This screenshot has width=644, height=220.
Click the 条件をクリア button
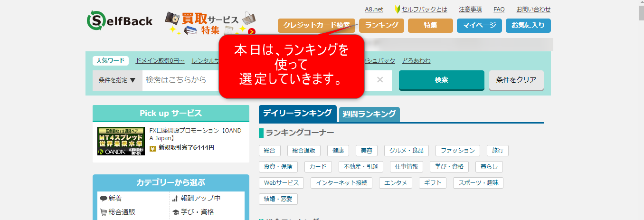pyautogui.click(x=516, y=80)
